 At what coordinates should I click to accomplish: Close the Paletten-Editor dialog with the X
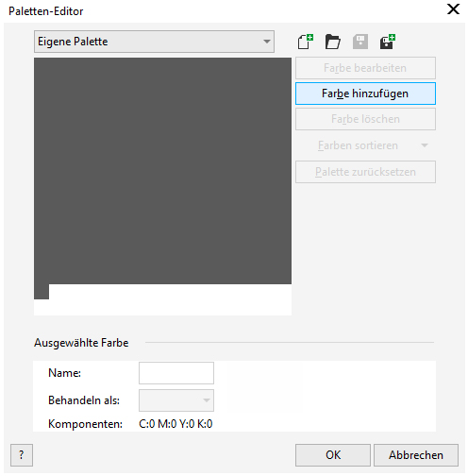(x=453, y=9)
